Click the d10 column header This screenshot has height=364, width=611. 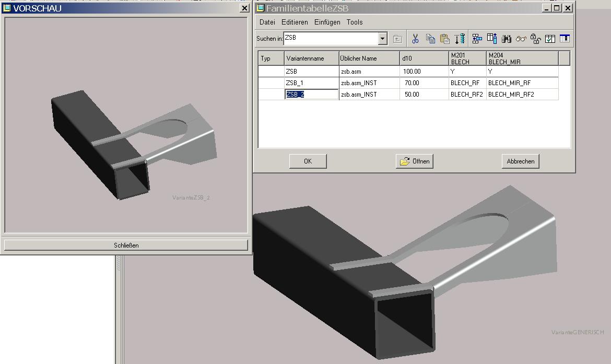425,58
